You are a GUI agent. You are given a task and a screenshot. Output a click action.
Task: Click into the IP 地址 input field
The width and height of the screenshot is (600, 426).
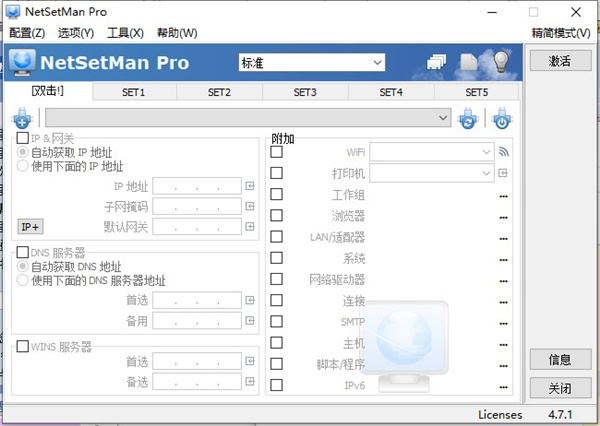[x=197, y=186]
